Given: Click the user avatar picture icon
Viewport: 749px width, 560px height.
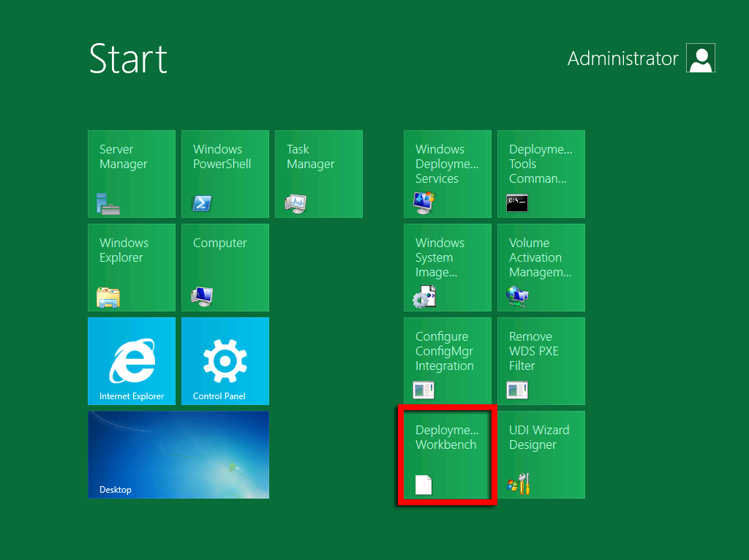Looking at the screenshot, I should click(701, 58).
